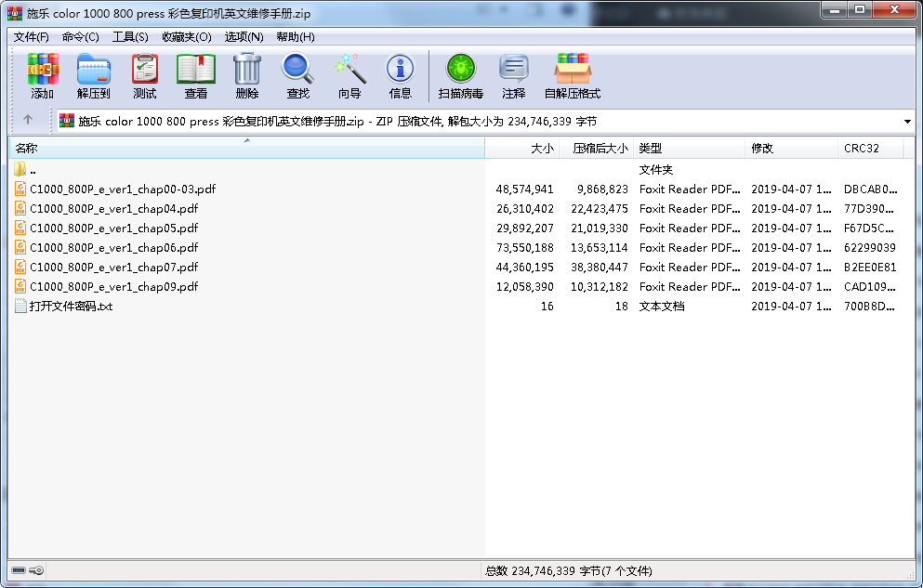Click the 解压到 (Extract To) icon
Viewport: 923px width, 588px height.
coord(94,69)
